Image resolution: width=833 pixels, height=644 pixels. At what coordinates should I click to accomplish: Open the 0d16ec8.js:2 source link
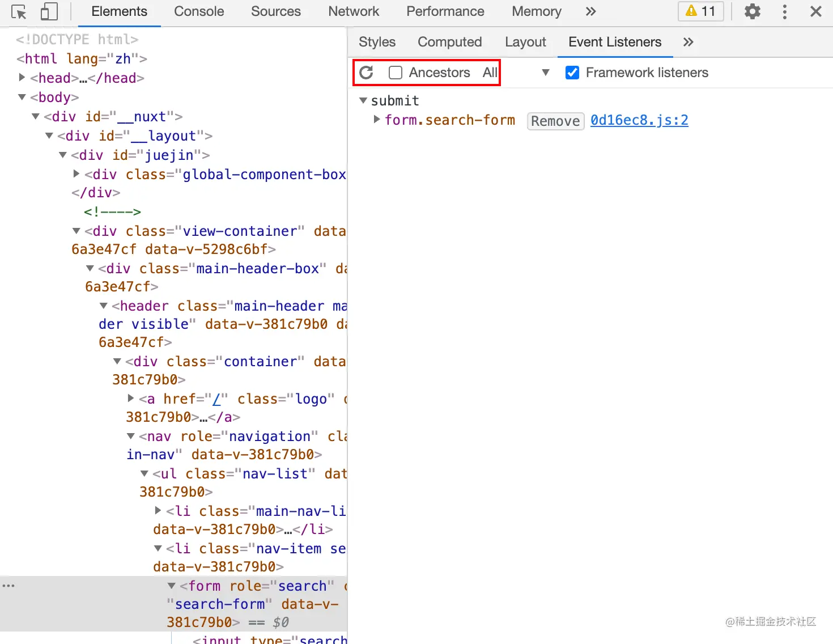tap(639, 120)
